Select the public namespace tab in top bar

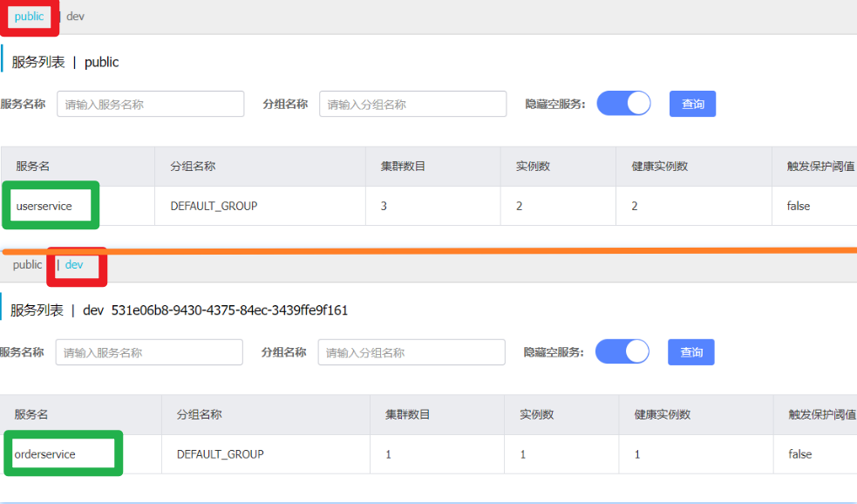[x=29, y=17]
